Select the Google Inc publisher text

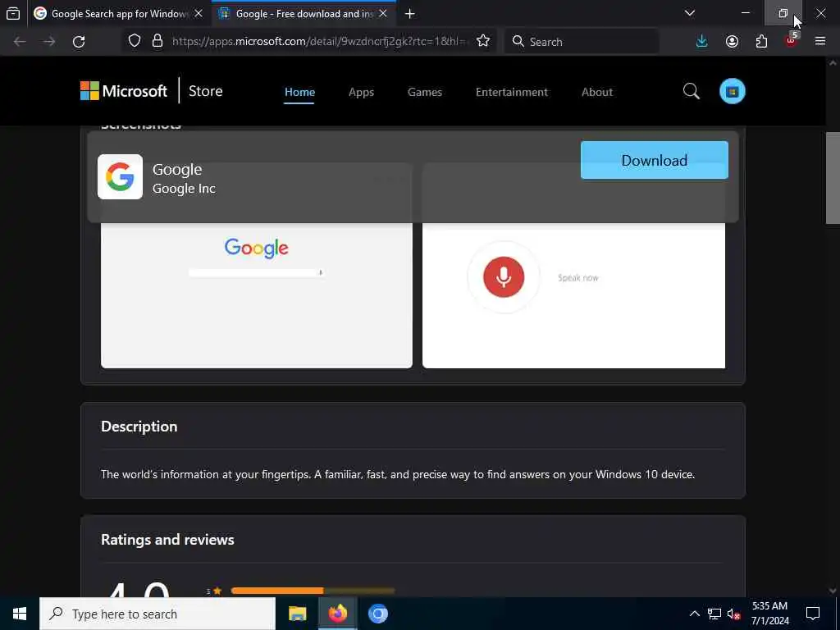pyautogui.click(x=184, y=189)
